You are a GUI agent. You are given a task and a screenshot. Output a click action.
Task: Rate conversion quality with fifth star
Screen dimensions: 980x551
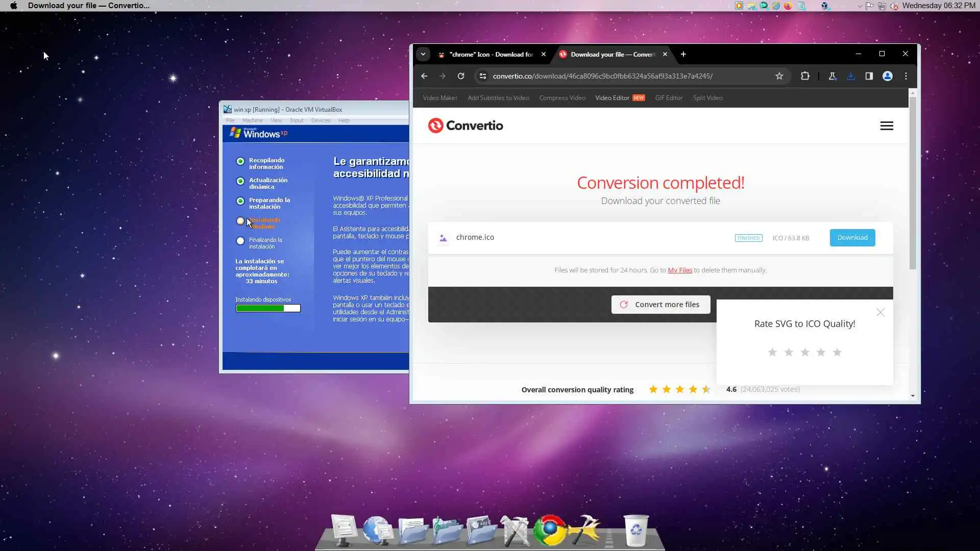(x=837, y=353)
